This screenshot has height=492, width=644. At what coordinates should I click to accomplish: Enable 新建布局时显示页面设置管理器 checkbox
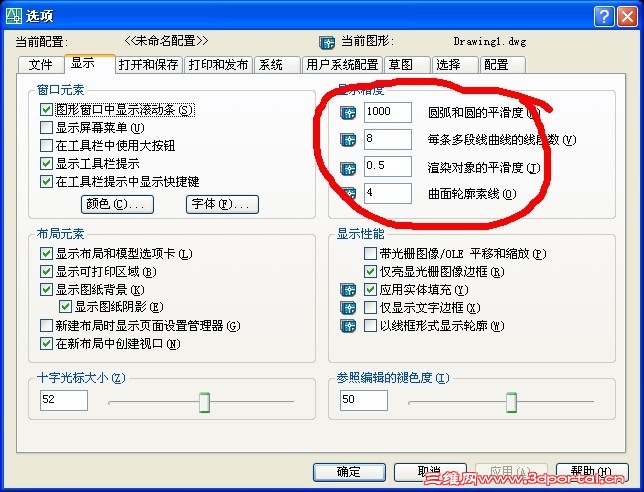[46, 326]
